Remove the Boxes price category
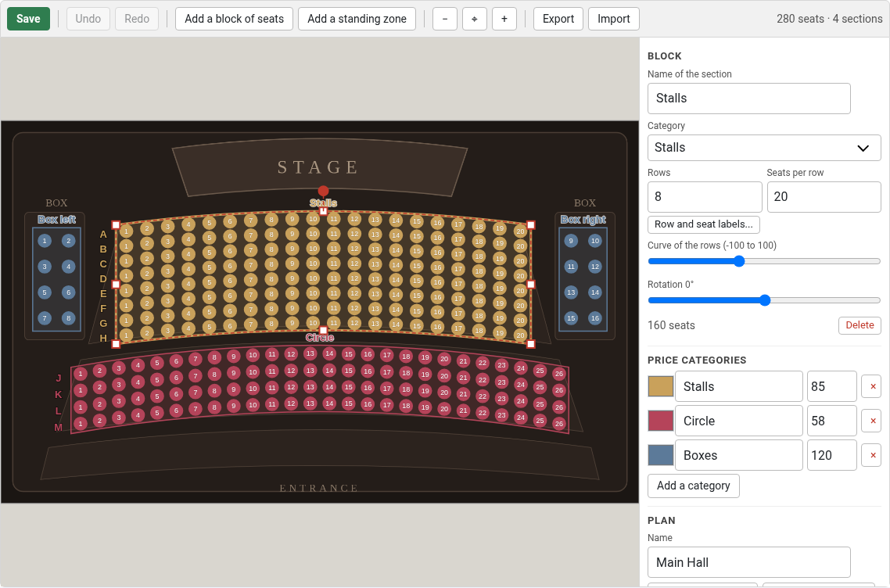 [x=871, y=455]
